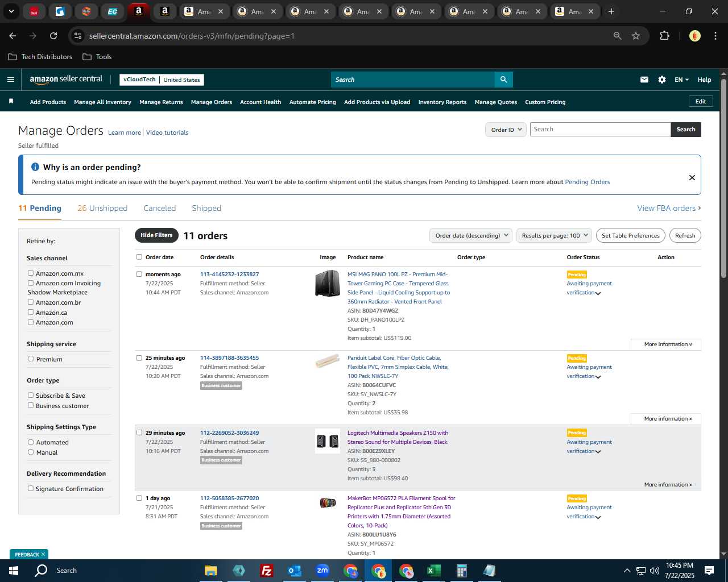The image size is (728, 582).
Task: Open the Windows Start menu
Action: click(14, 571)
